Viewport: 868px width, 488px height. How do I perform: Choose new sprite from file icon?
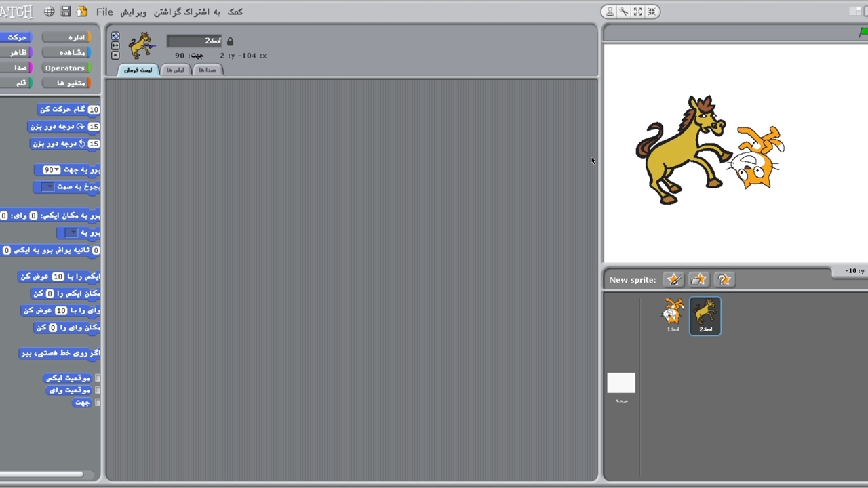coord(698,279)
